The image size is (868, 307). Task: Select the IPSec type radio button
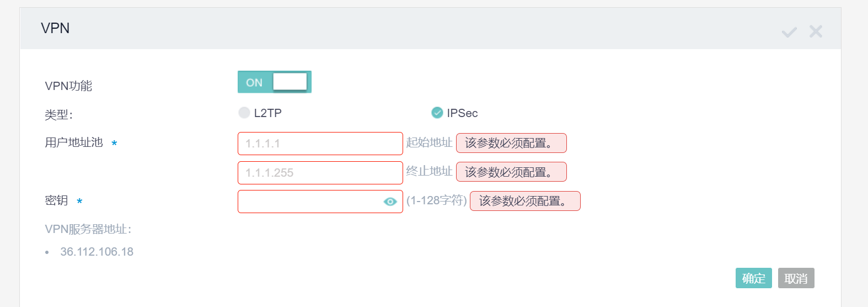tap(437, 113)
